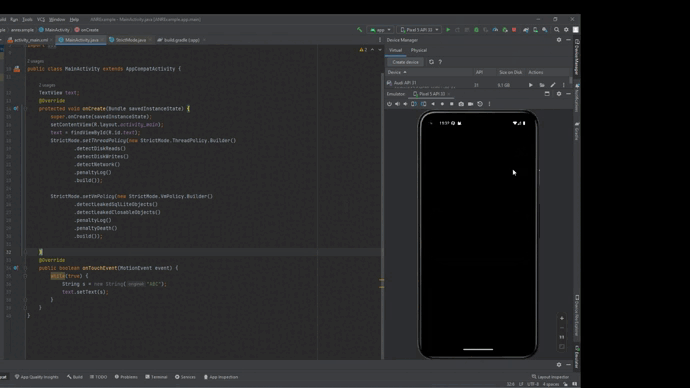Open the Pixel 5 API 33 device selector
The image size is (690, 388).
click(x=419, y=30)
